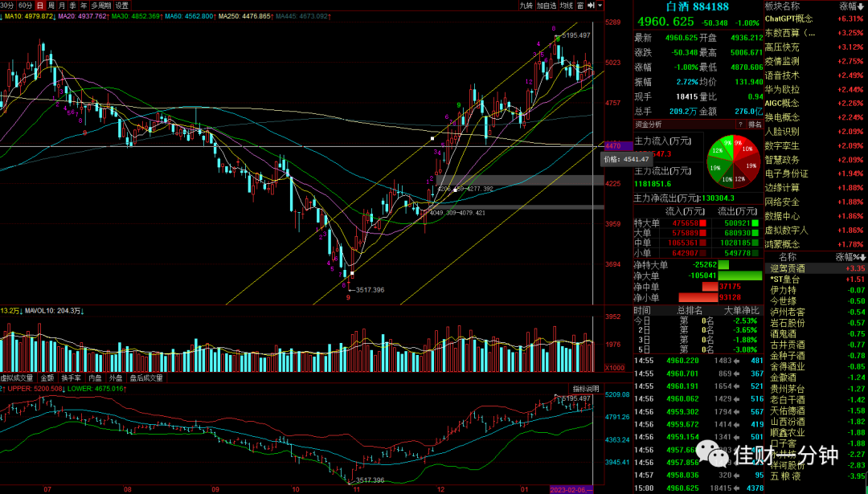Select 酒鬼酒 stock row
The width and height of the screenshot is (868, 494).
click(x=816, y=333)
